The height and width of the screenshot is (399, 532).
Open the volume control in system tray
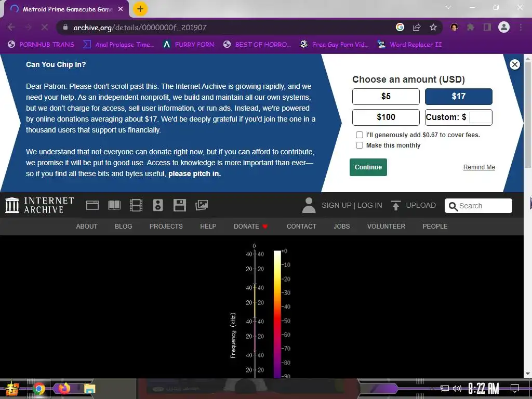click(x=457, y=389)
